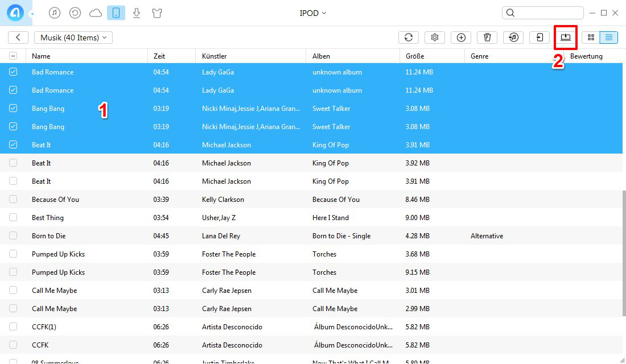Check the Beat It 3.92 MB row checkbox

13,163
